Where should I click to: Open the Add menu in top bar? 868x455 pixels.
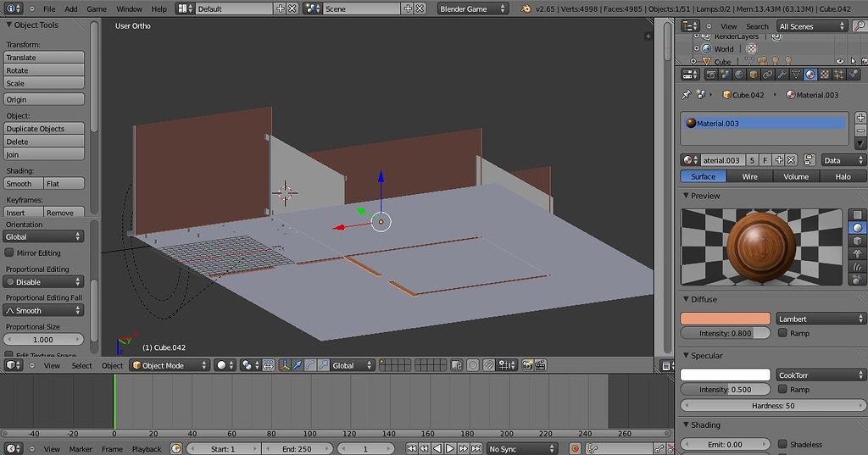71,8
